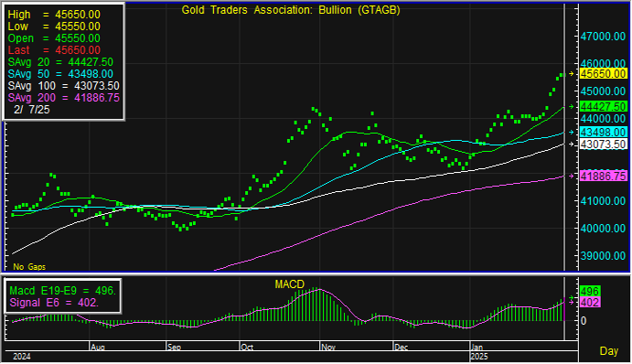
Task: Select the SAvg 50 = 43498.00 legend line
Action: pos(60,74)
